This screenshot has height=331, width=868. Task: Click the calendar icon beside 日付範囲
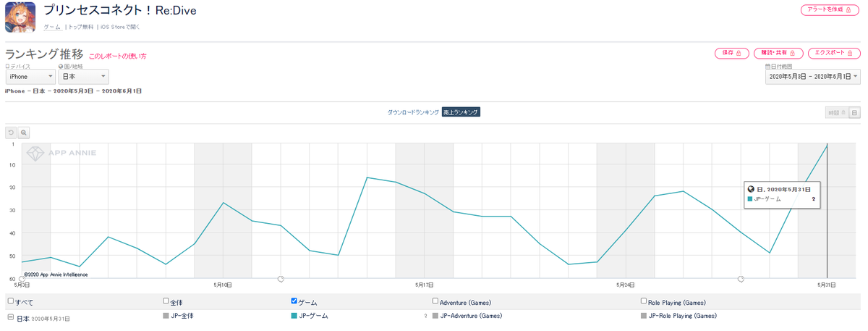767,66
